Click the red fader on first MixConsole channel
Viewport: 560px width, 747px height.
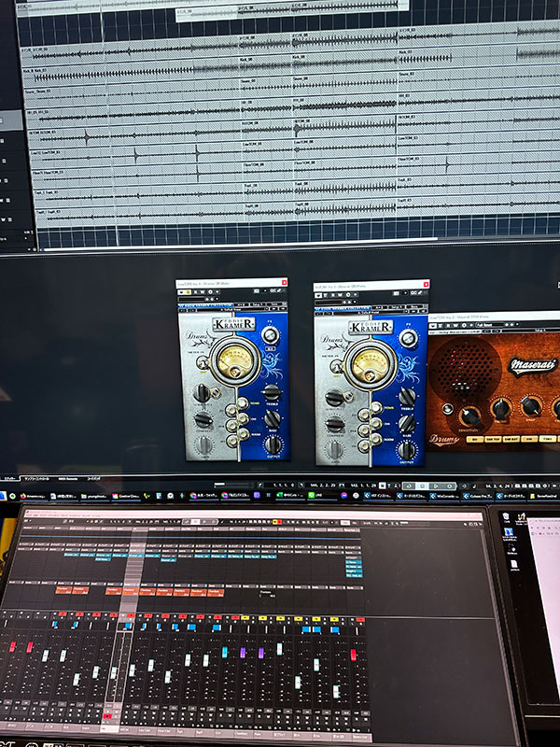click(x=13, y=647)
